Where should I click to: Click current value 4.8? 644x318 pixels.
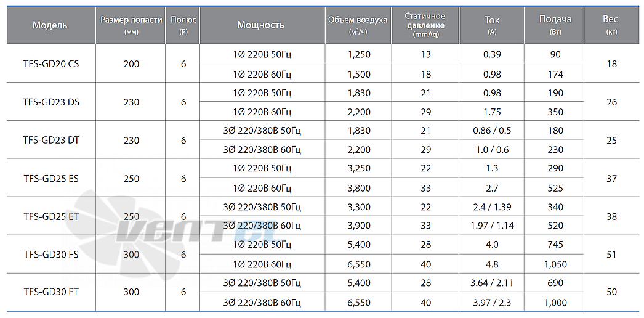coord(492,264)
